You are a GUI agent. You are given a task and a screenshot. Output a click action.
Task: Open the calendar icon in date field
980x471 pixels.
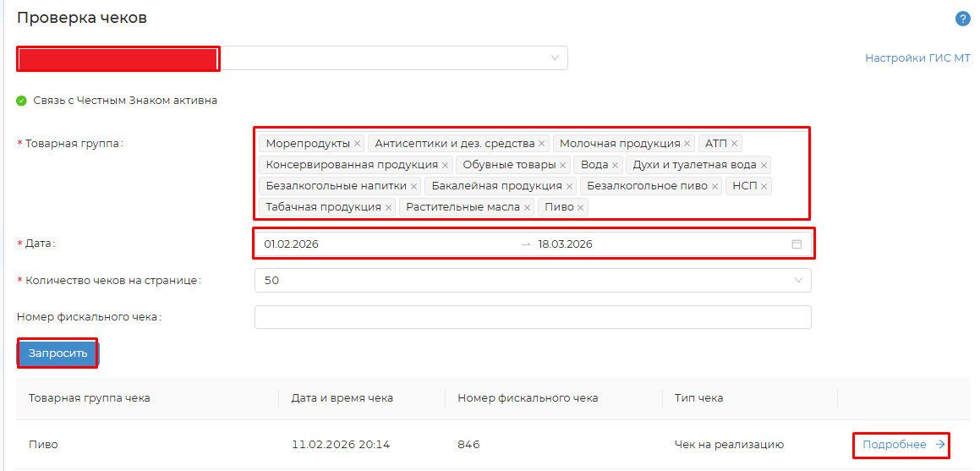(x=796, y=244)
